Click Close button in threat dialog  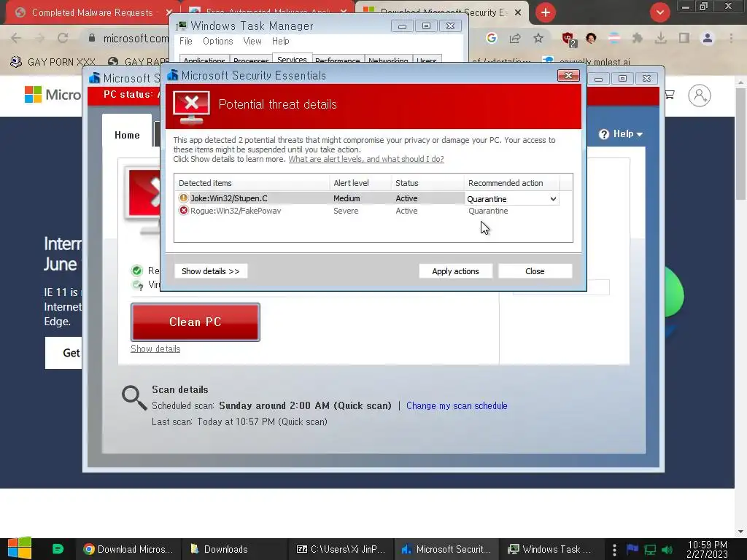click(535, 271)
